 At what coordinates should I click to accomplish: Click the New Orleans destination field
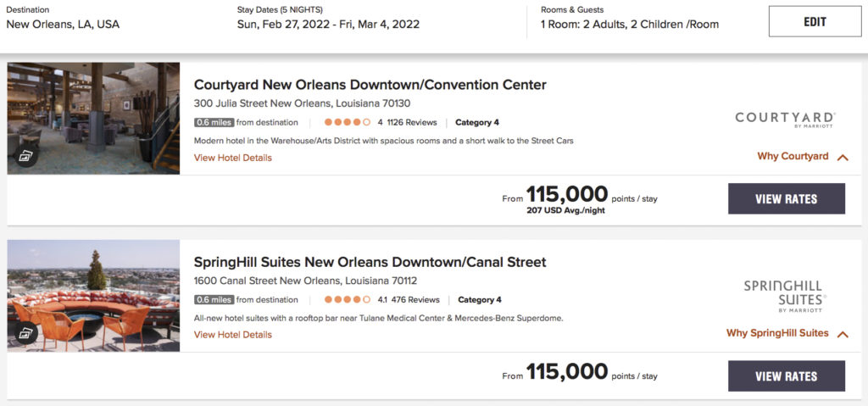63,25
